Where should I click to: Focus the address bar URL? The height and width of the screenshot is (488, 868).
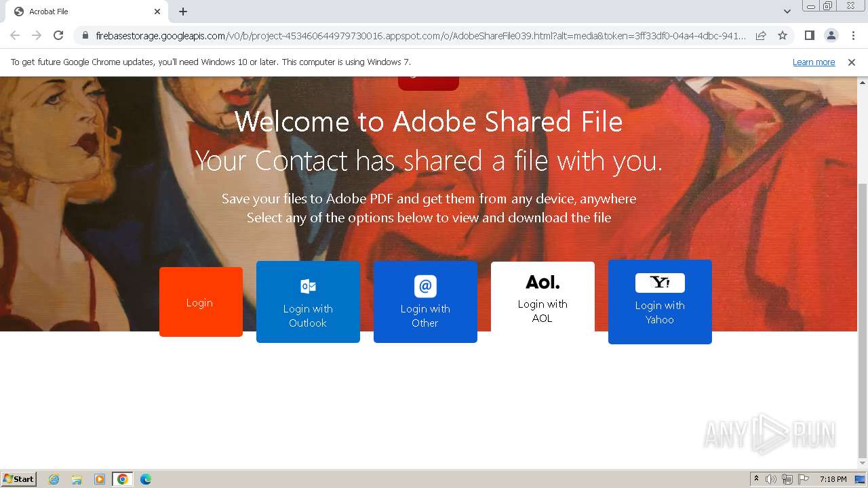[x=420, y=35]
